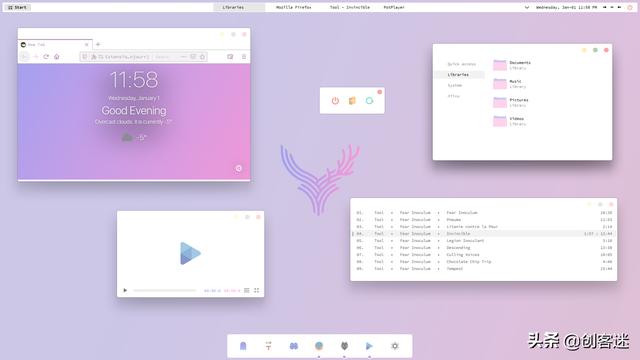Start playback with the play button
Viewport: 640px width, 360px height.
click(x=125, y=290)
